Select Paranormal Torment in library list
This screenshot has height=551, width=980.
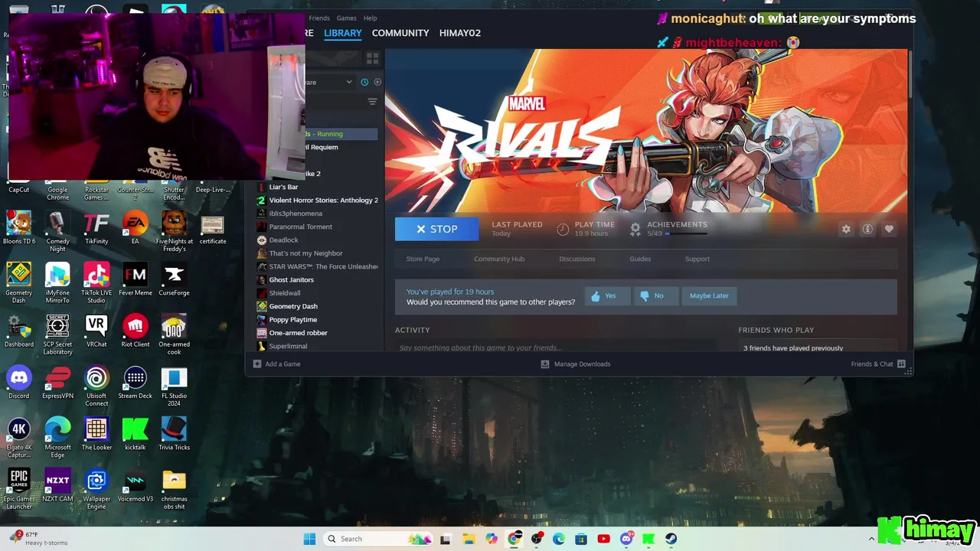click(x=295, y=227)
